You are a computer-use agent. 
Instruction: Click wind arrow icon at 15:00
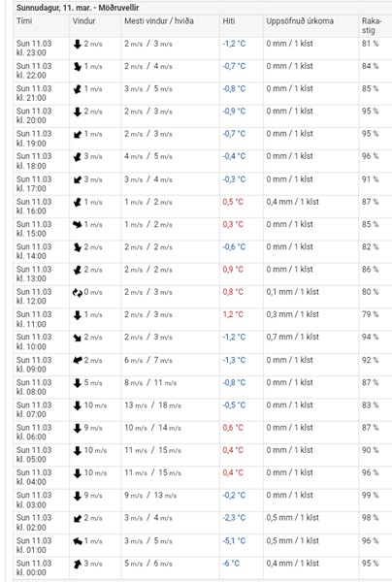coord(78,225)
